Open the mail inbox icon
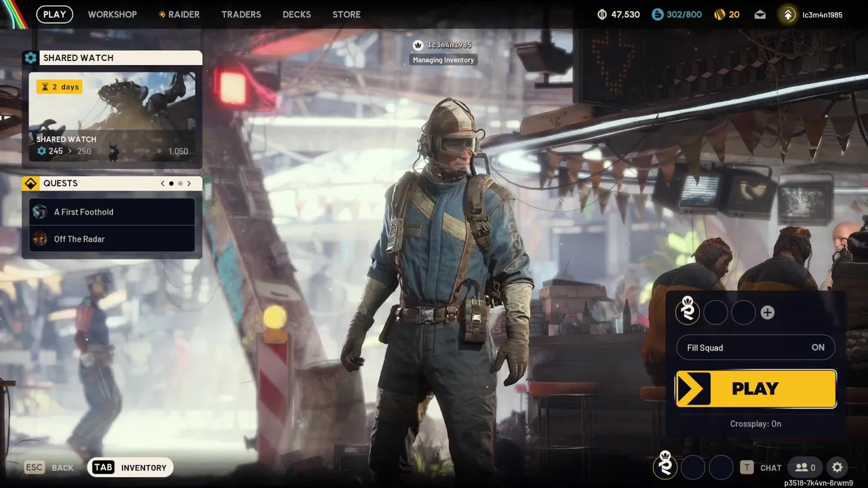868x488 pixels. pos(760,14)
